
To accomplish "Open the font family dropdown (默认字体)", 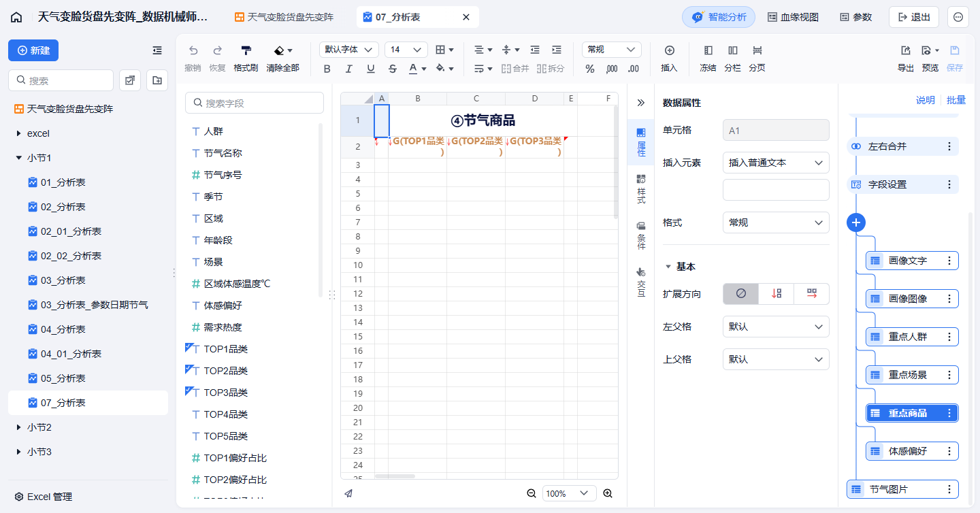I will tap(349, 50).
